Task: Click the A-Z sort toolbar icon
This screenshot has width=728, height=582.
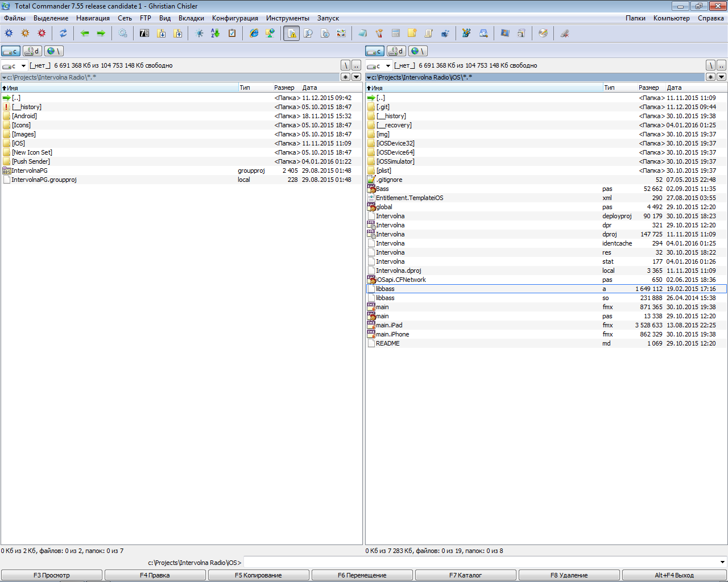Action: (215, 34)
